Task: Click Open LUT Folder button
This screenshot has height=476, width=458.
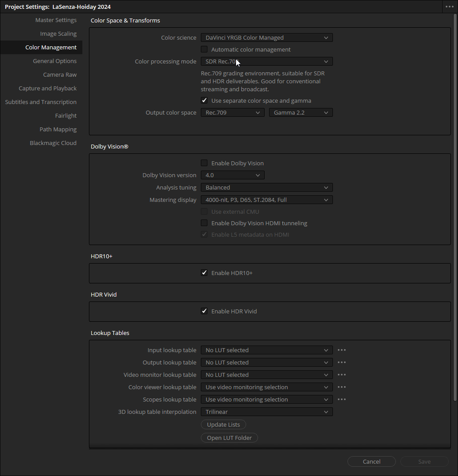Action: click(x=229, y=438)
